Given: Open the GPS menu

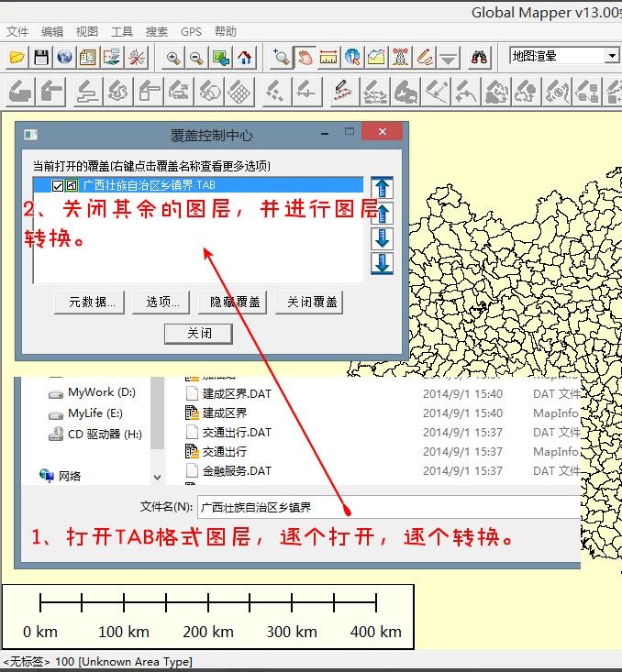Looking at the screenshot, I should (x=191, y=32).
